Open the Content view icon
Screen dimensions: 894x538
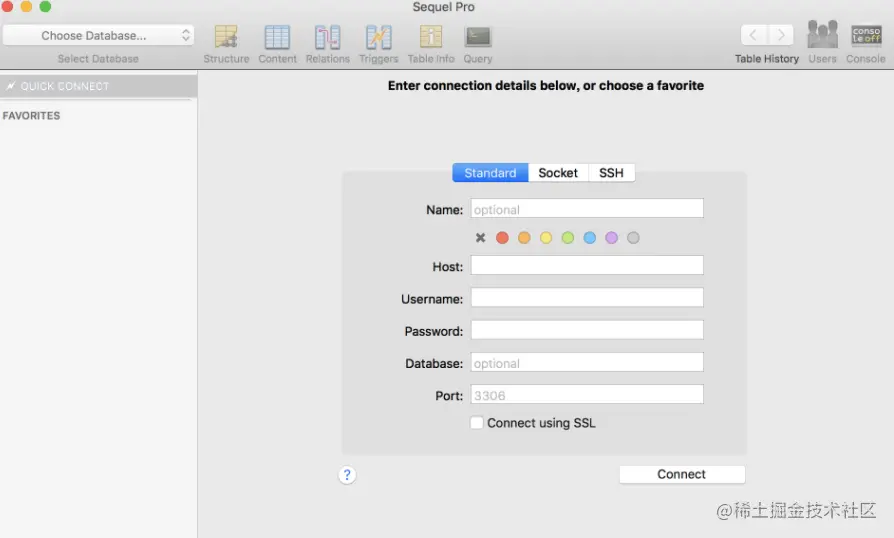[277, 37]
